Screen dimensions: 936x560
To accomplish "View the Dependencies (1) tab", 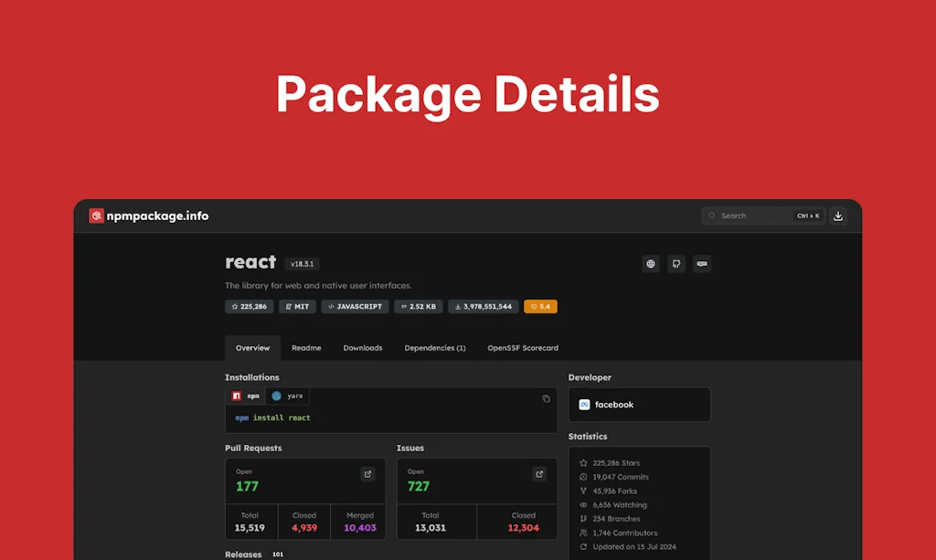I will coord(435,348).
